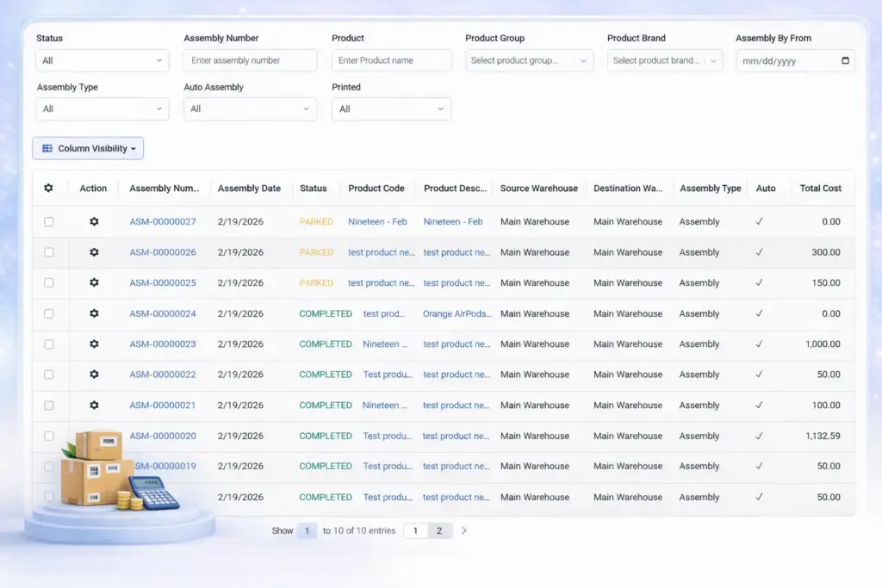The image size is (882, 588).
Task: Click the Assembly Number input field
Action: pyautogui.click(x=250, y=61)
